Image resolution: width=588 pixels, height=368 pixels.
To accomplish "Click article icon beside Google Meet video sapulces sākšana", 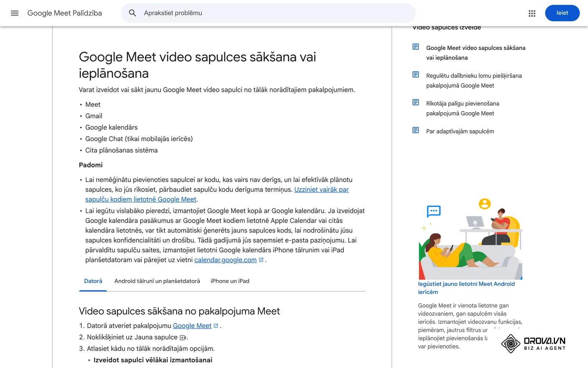I will tap(416, 47).
